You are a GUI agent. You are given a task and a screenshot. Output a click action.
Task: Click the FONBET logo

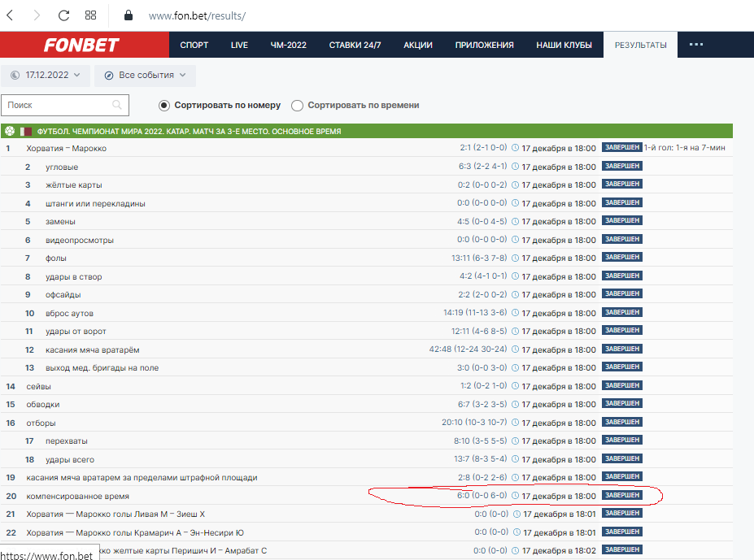pyautogui.click(x=81, y=45)
